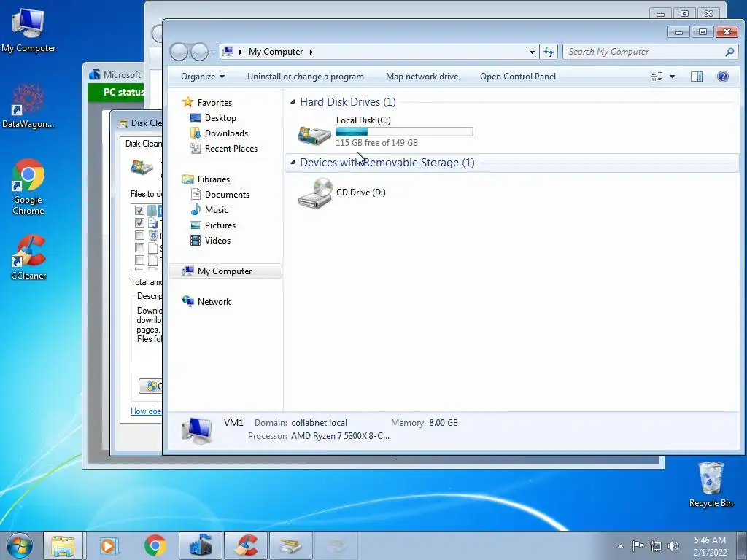This screenshot has width=747, height=560.
Task: Switch to CCleaner on the taskbar
Action: point(246,545)
